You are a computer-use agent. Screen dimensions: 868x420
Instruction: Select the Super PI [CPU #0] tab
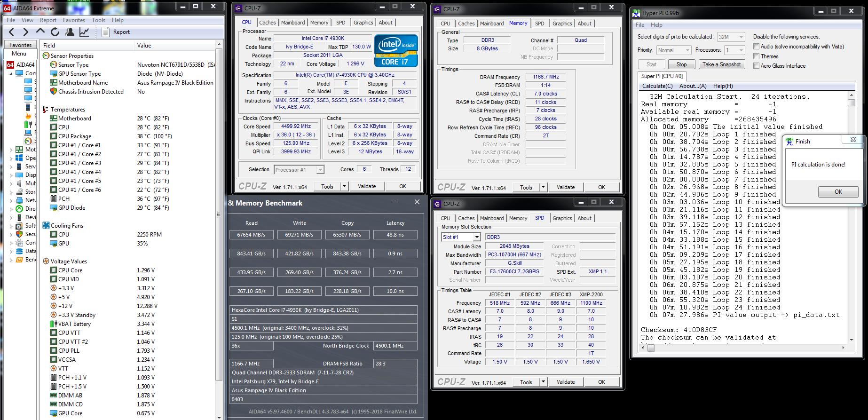point(662,76)
